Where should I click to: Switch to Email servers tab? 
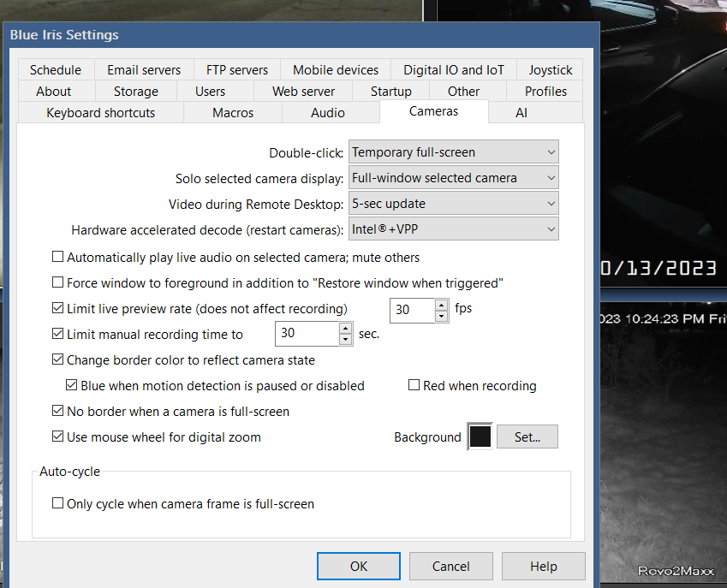[x=144, y=70]
